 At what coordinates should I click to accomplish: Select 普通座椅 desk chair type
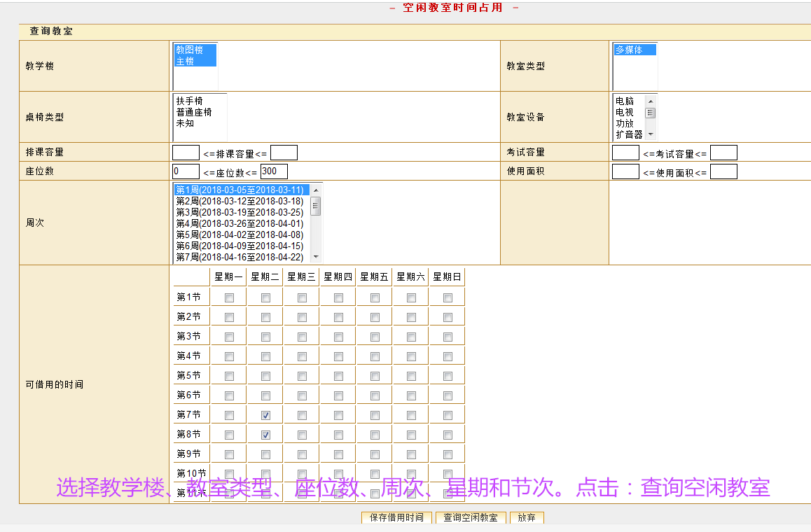click(x=194, y=112)
